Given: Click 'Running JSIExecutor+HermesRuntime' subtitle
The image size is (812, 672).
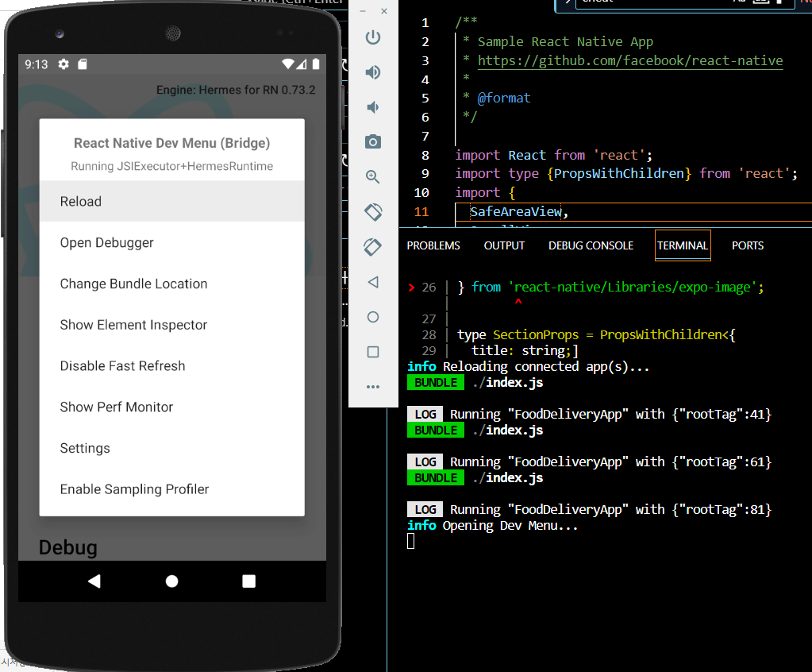Looking at the screenshot, I should click(x=172, y=166).
